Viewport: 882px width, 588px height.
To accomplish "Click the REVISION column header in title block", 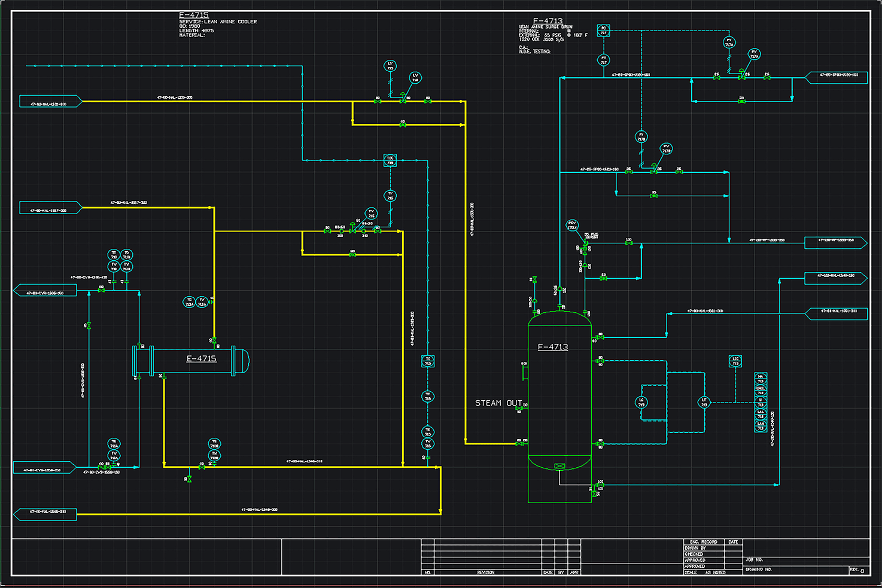I will pyautogui.click(x=486, y=572).
